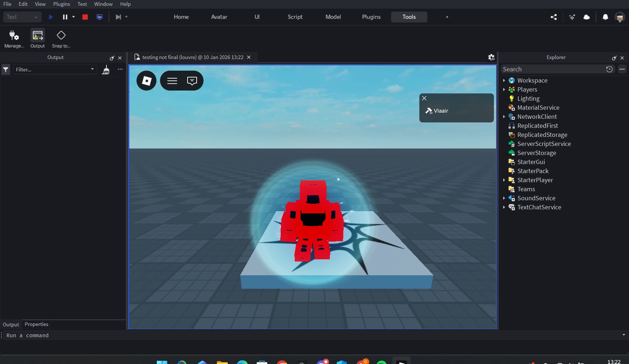Open game settings gear above the viewport

491,57
